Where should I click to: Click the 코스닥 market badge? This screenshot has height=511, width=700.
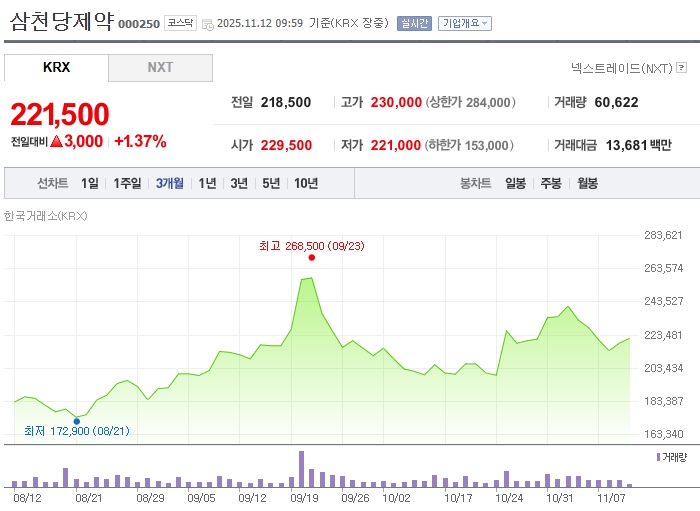[180, 23]
